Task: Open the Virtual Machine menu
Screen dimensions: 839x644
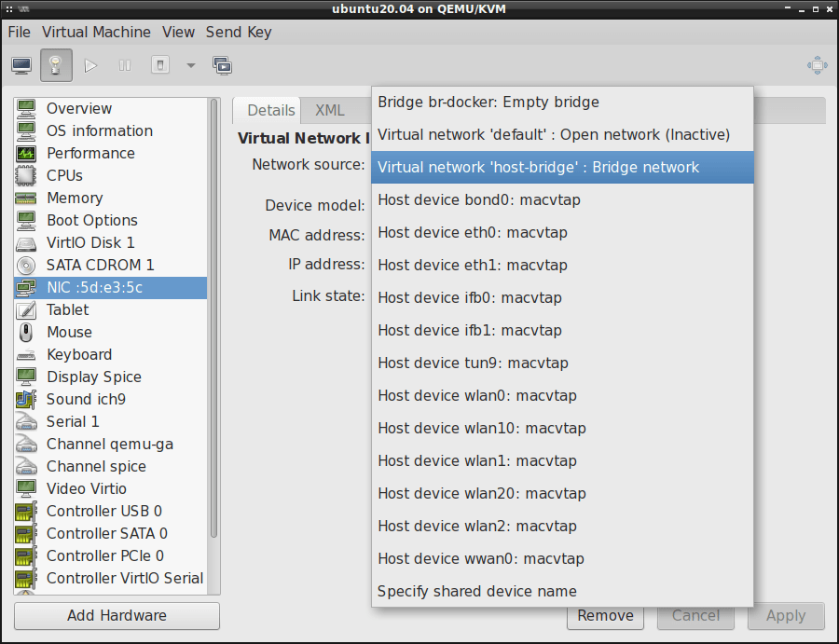Action: 96,32
